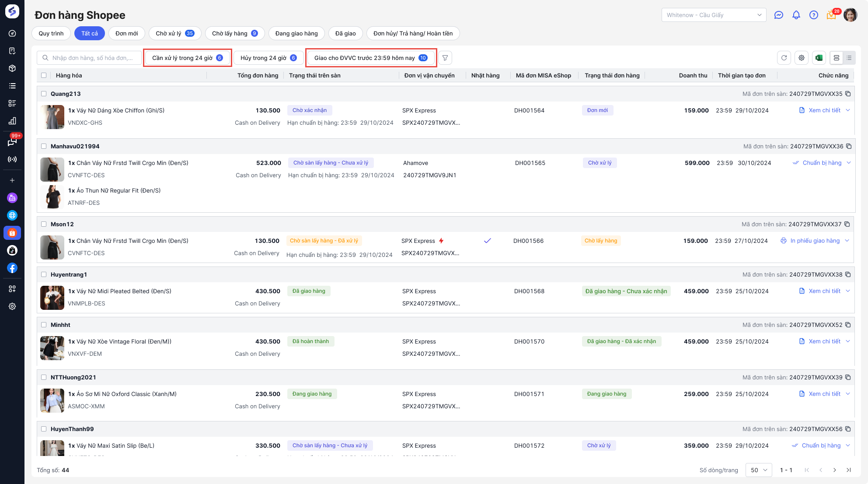868x484 pixels.
Task: Open the table settings gear icon
Action: click(x=801, y=58)
